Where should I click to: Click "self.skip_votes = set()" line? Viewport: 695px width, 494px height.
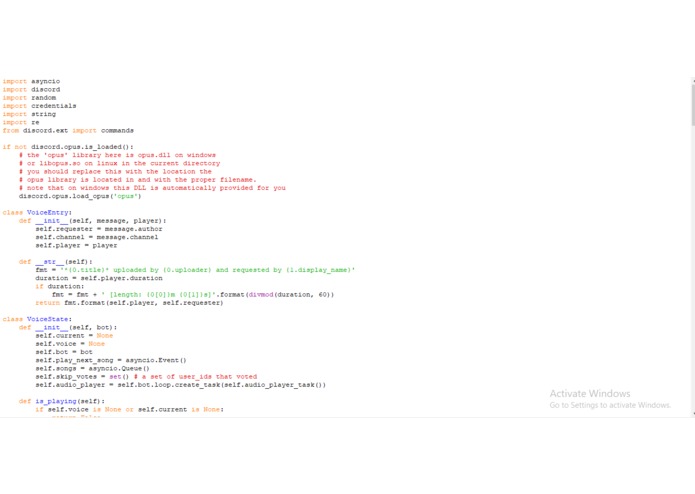pos(146,377)
